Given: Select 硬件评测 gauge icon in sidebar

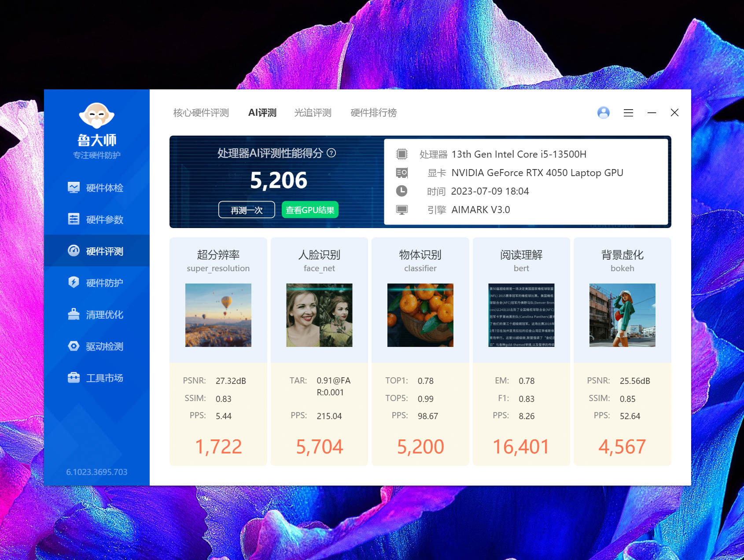Looking at the screenshot, I should tap(74, 251).
